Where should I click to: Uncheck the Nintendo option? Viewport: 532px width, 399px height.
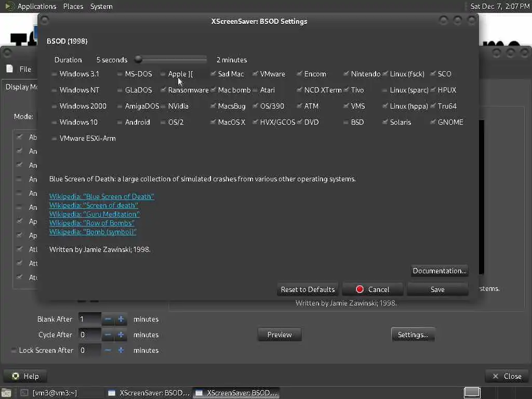click(345, 74)
